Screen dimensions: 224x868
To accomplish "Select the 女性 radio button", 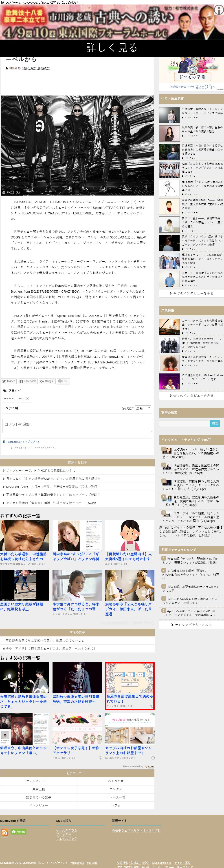I will [x=122, y=680].
